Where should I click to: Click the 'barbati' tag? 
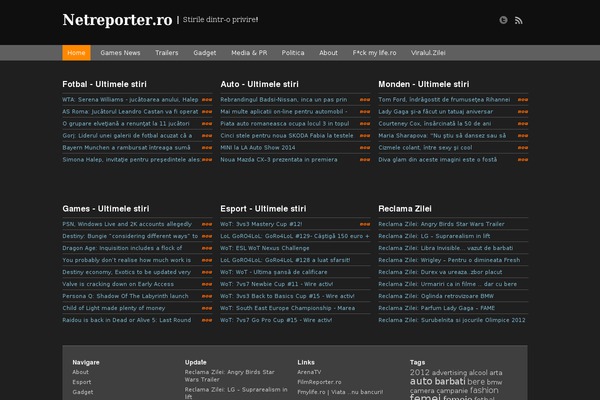tap(450, 382)
